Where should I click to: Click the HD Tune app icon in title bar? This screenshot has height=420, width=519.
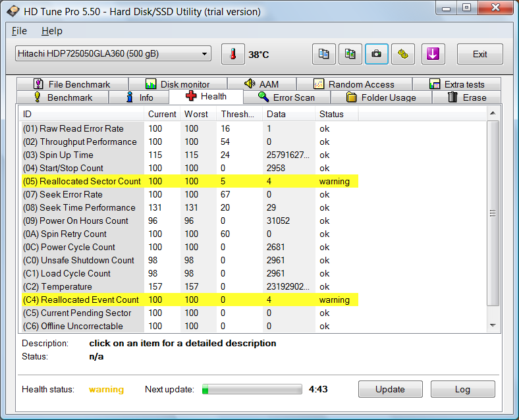coord(13,12)
